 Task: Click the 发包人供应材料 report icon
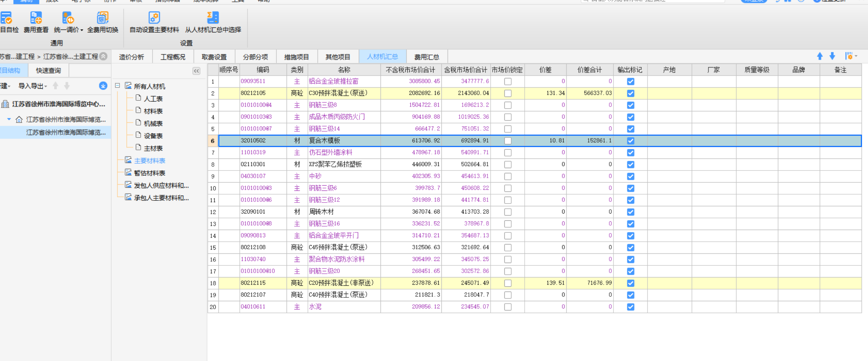point(128,185)
